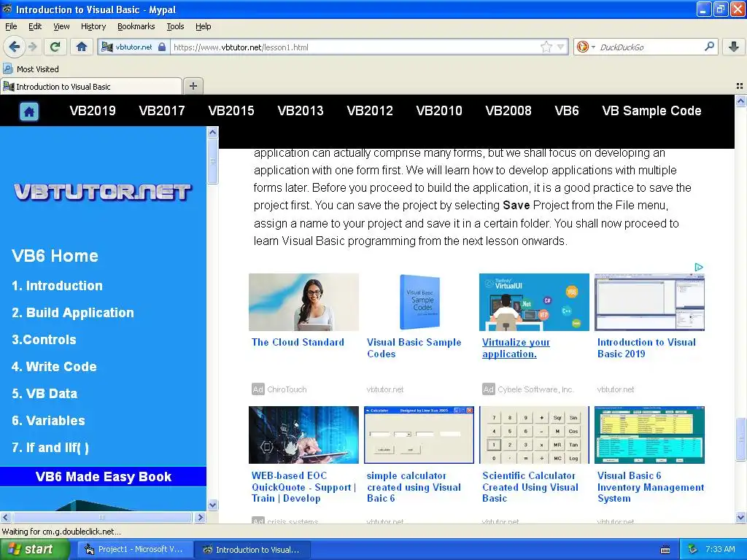
Task: Click the main page vertical scrollbar thumb
Action: coord(740,439)
